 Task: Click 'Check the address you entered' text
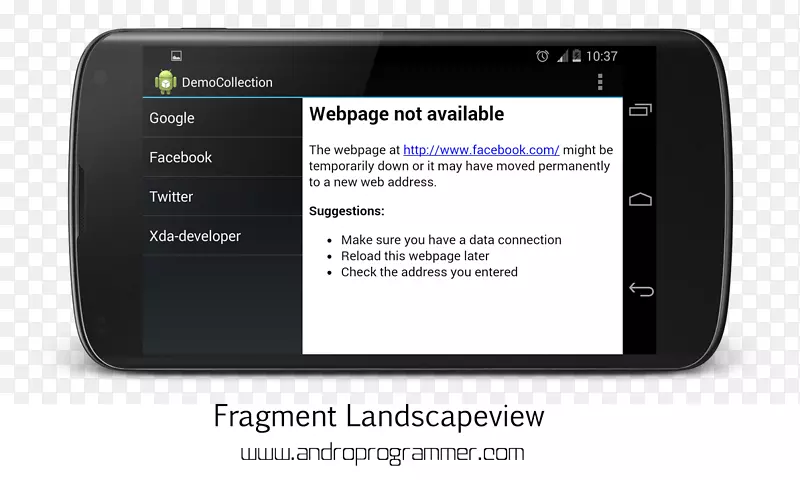429,272
